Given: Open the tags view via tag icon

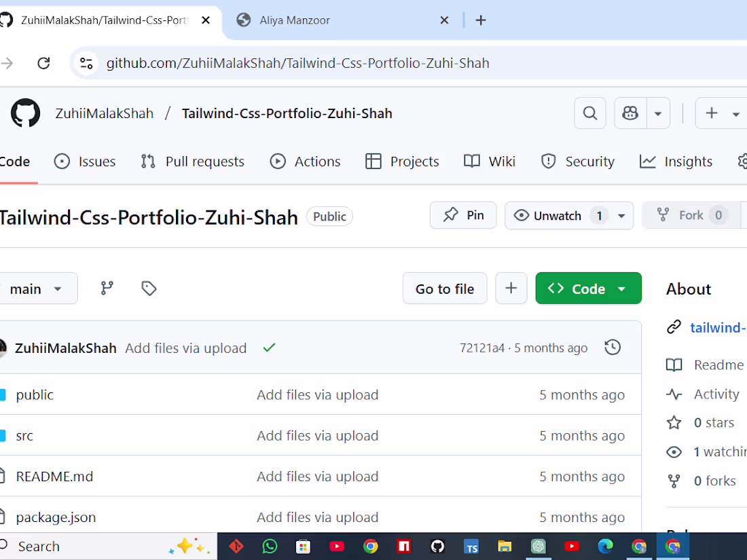Looking at the screenshot, I should click(149, 288).
